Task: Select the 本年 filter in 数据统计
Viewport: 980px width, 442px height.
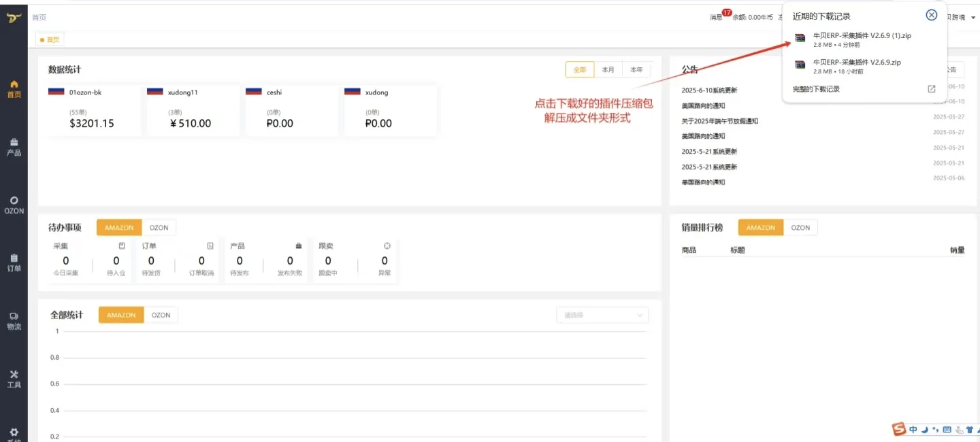Action: pos(636,69)
